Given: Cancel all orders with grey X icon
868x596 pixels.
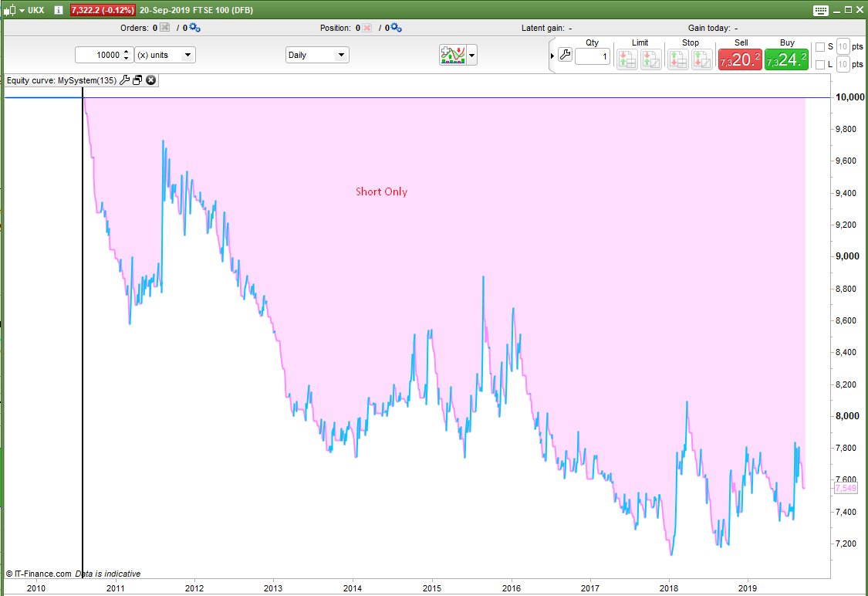Looking at the screenshot, I should (x=165, y=27).
